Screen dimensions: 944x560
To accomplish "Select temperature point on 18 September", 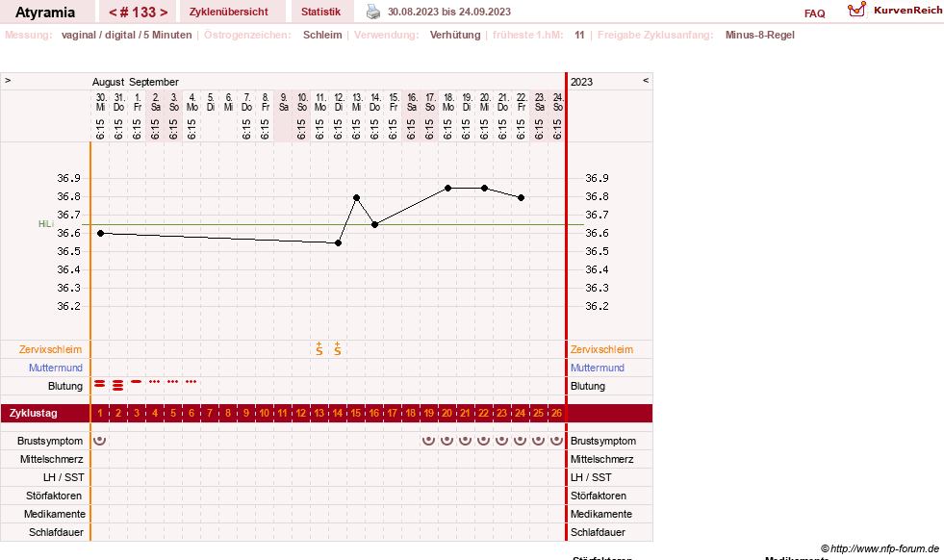I will pyautogui.click(x=447, y=189).
